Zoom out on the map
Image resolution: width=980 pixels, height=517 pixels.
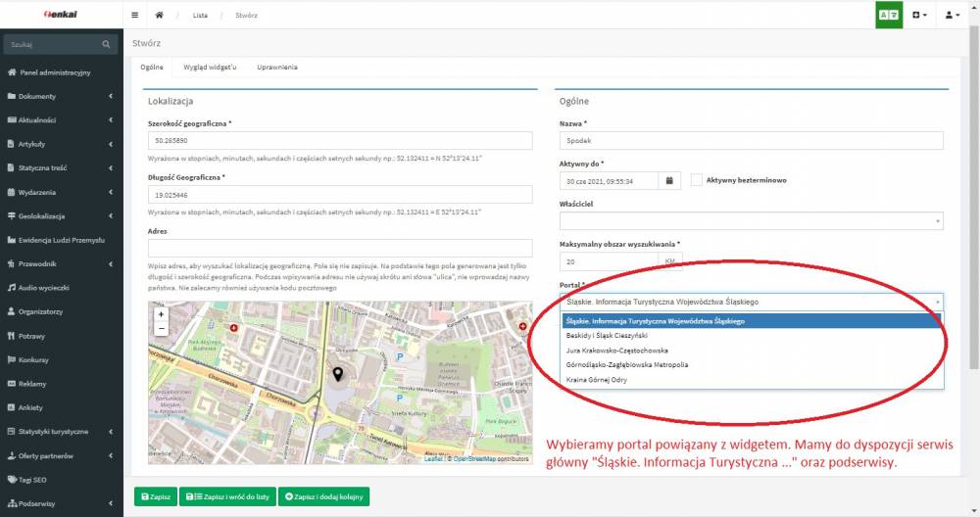coord(161,329)
